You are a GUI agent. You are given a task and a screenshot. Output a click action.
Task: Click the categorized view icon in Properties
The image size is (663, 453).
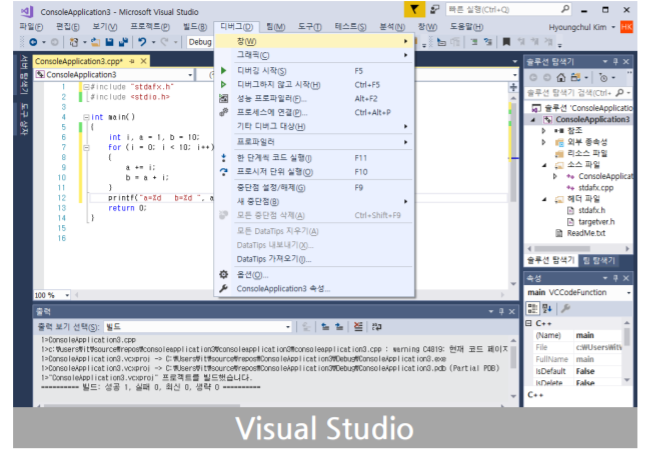tap(532, 308)
